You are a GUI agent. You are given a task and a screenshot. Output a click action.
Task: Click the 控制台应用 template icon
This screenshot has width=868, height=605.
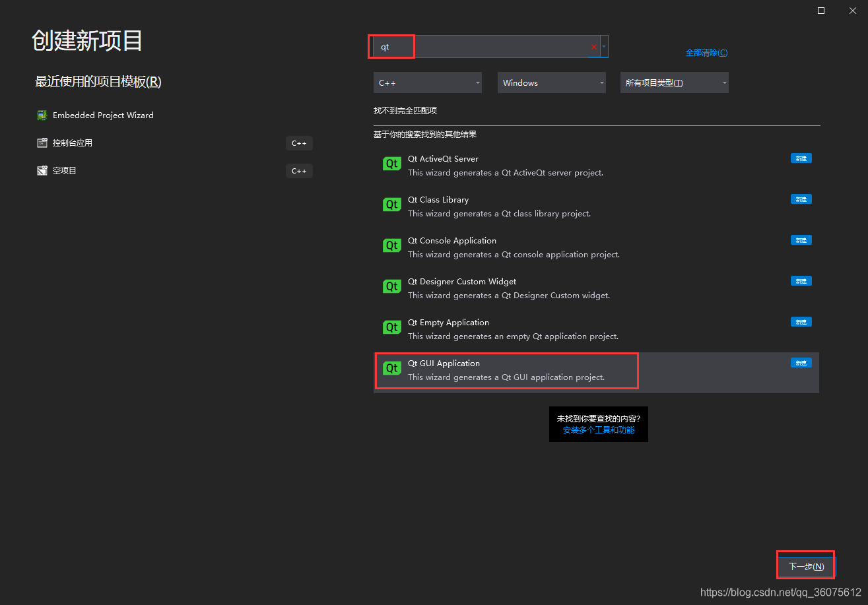[x=42, y=143]
